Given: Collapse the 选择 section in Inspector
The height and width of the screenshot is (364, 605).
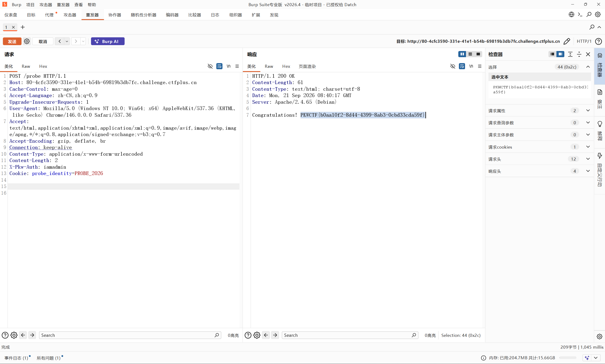Looking at the screenshot, I should tap(588, 67).
